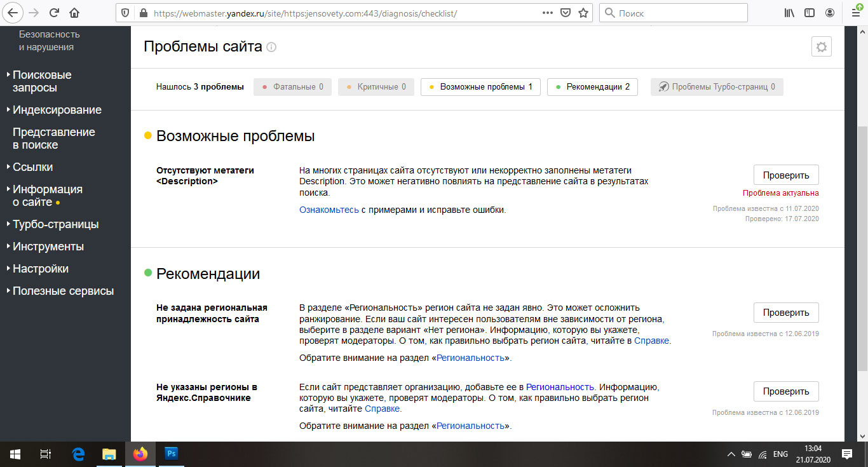Open Представление в поиске sidebar item
The image size is (868, 467).
tap(54, 139)
